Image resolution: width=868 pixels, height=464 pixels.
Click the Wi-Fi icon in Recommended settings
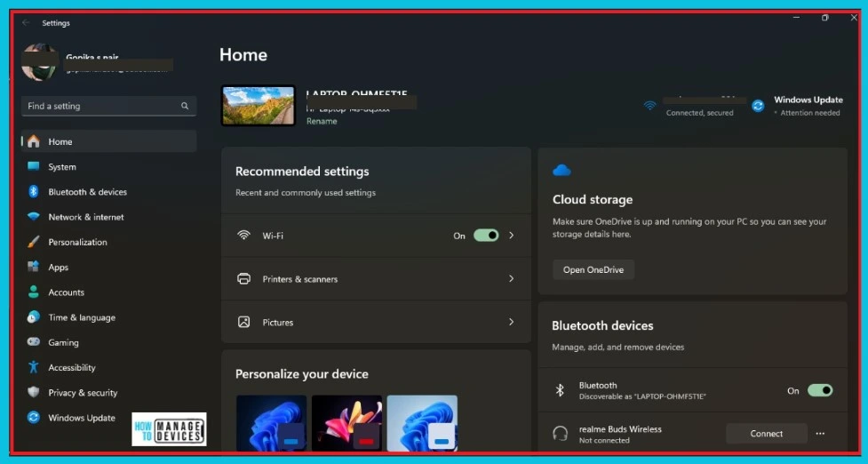point(243,235)
